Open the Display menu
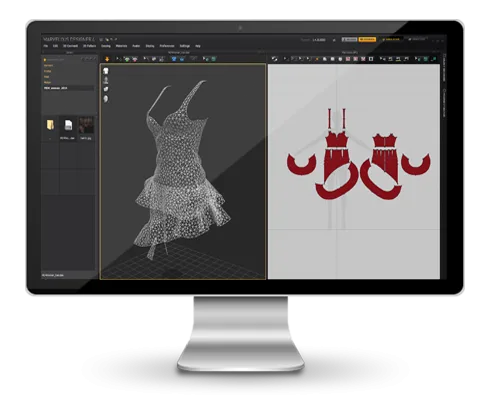This screenshot has width=480, height=395. (x=150, y=46)
